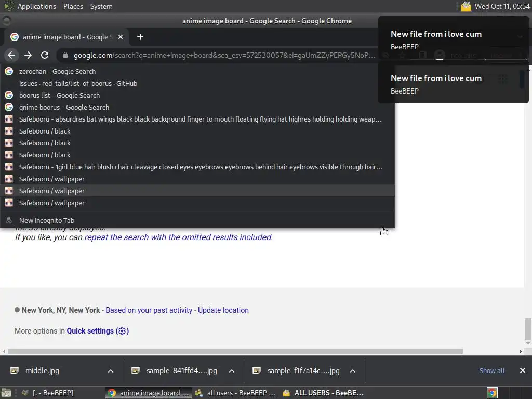Switch to 'anime image board' taskbar window
The height and width of the screenshot is (399, 532).
148,393
